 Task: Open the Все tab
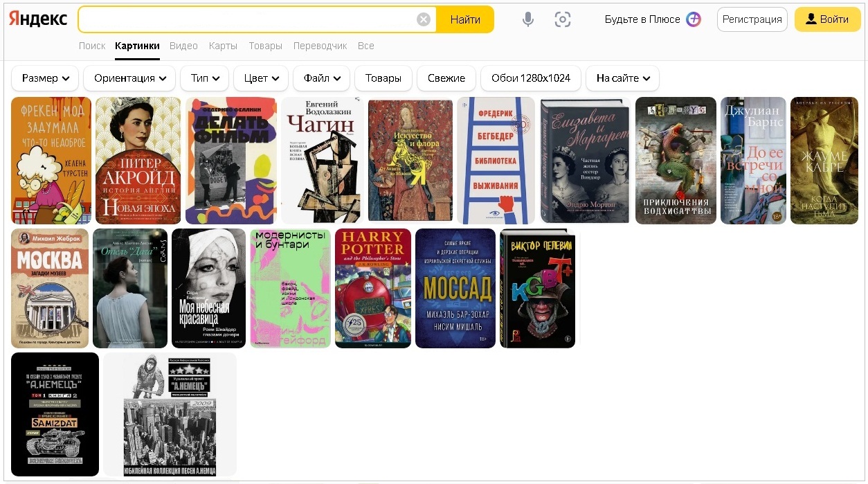coord(366,46)
